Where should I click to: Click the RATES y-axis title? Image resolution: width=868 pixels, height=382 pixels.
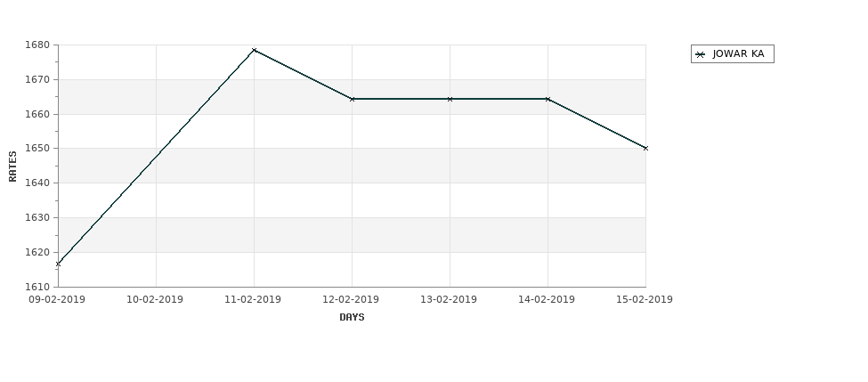coord(13,167)
